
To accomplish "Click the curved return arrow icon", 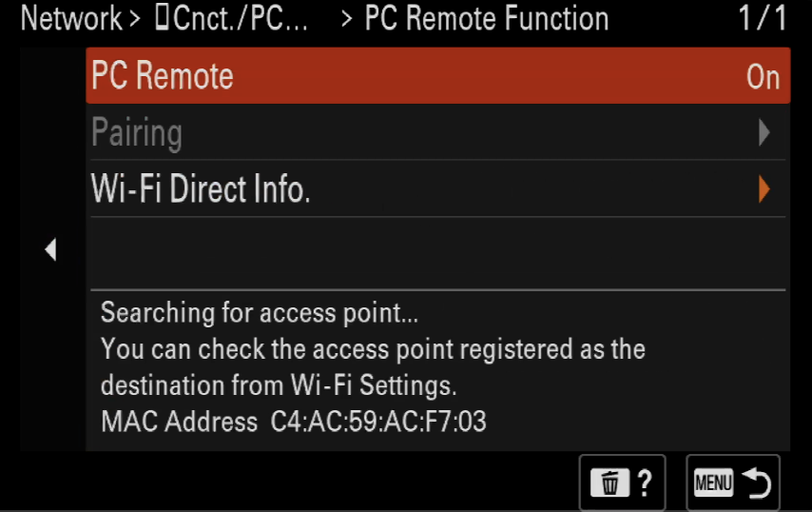I will point(757,482).
